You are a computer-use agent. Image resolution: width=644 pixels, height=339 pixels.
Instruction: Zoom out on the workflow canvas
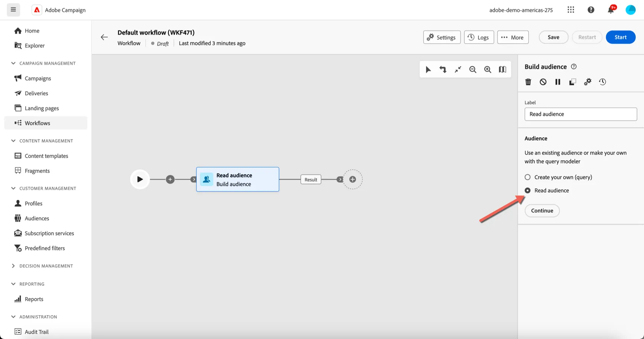tap(473, 69)
